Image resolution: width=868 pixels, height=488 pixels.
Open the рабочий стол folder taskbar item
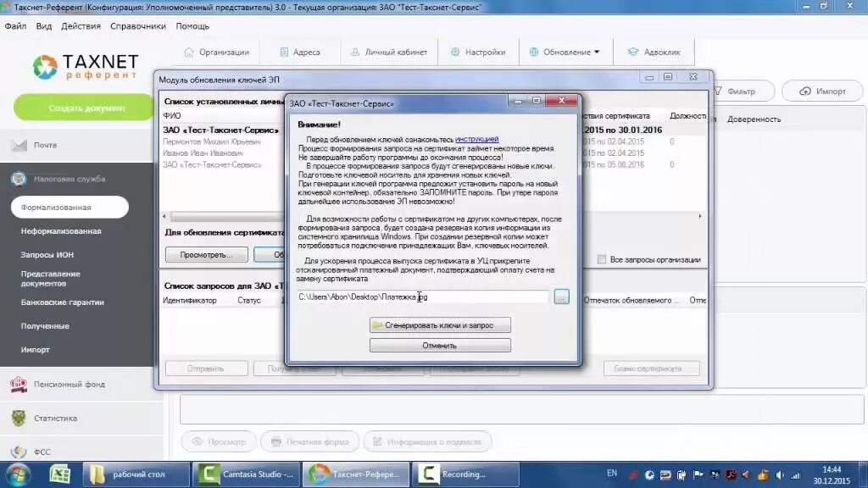click(136, 474)
